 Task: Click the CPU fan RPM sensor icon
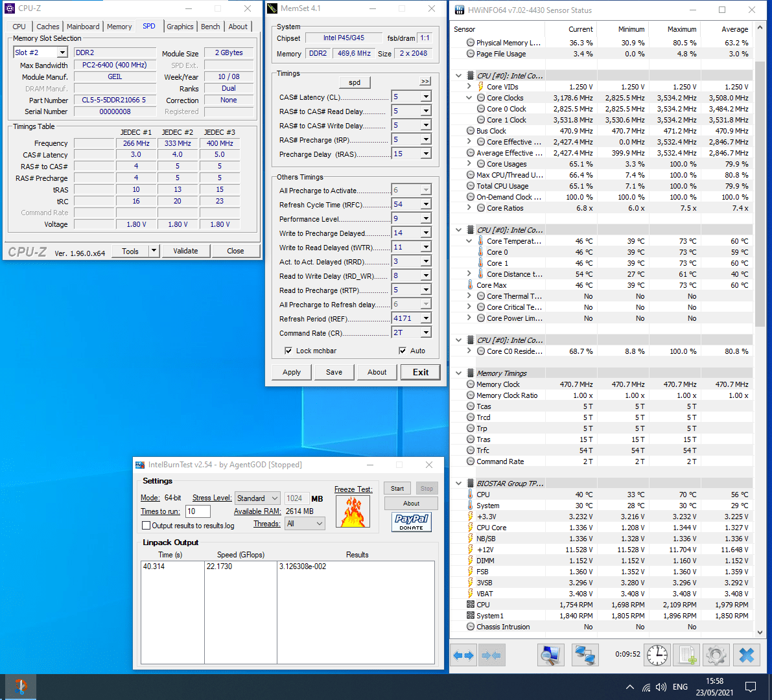[x=470, y=605]
